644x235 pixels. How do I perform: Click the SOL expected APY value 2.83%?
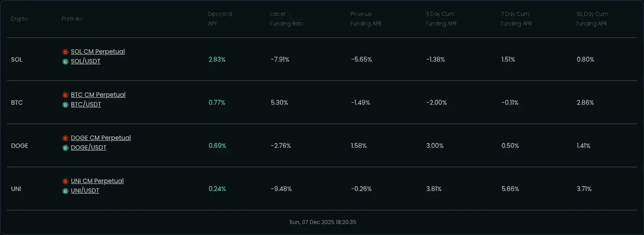tap(217, 60)
